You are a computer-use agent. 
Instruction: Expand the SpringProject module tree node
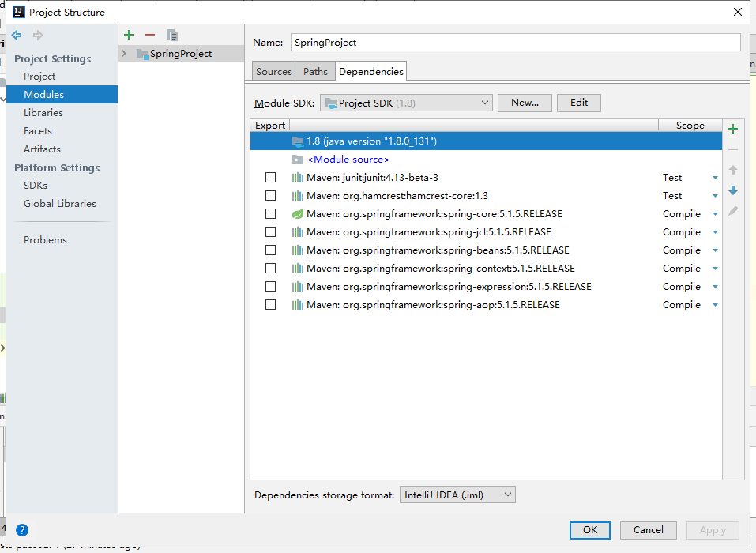click(x=124, y=54)
